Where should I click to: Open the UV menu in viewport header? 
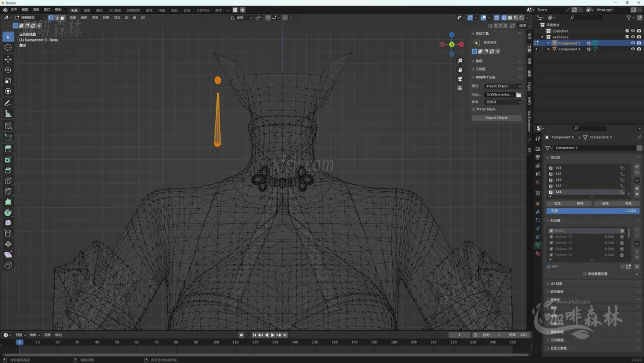pyautogui.click(x=143, y=18)
